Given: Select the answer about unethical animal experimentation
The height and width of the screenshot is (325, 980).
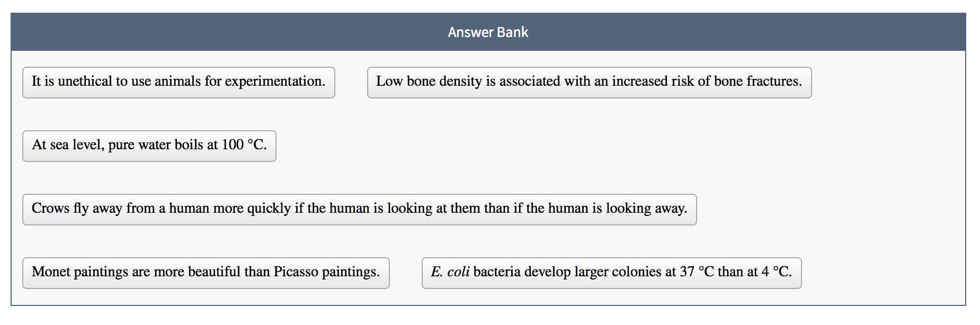Looking at the screenshot, I should 178,82.
